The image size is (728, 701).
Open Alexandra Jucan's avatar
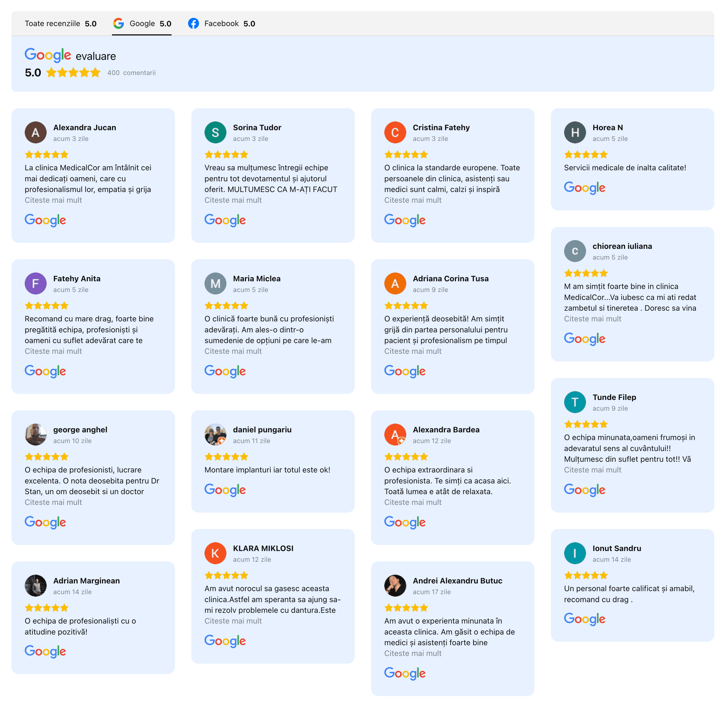36,132
